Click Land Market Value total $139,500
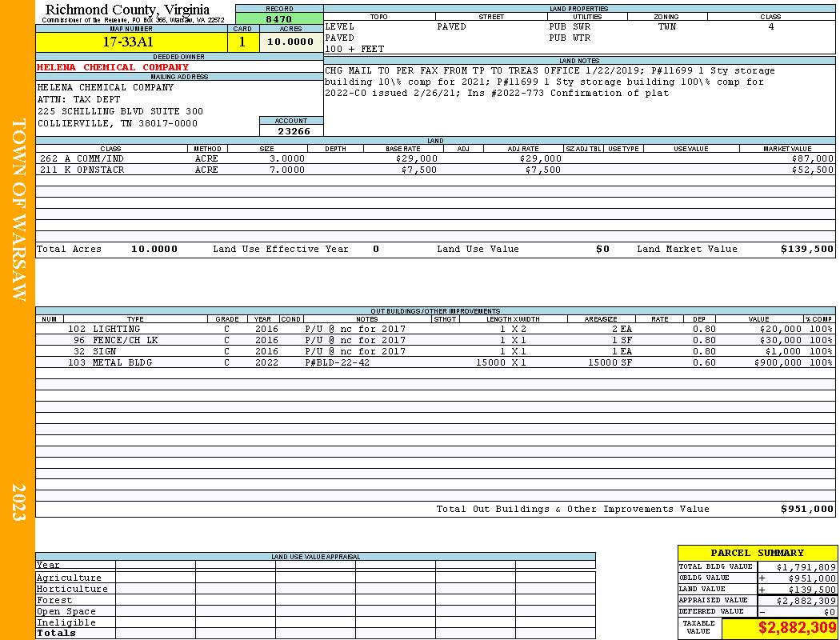This screenshot has width=840, height=640. [x=806, y=249]
